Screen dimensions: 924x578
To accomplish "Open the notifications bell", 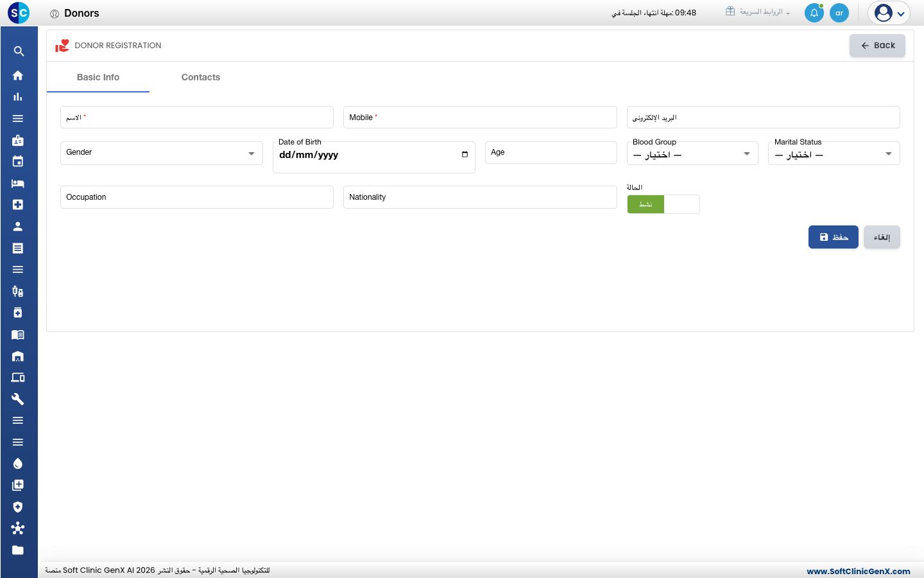I will pos(814,13).
